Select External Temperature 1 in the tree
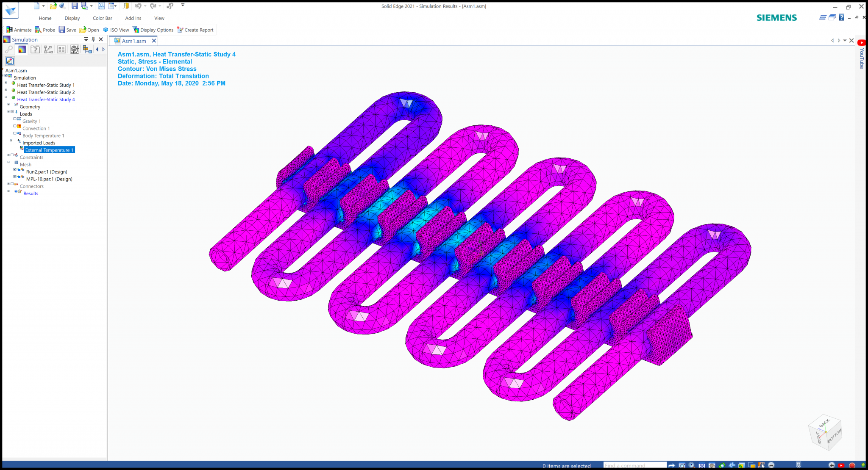Screen dimensions: 868x470 pos(49,150)
